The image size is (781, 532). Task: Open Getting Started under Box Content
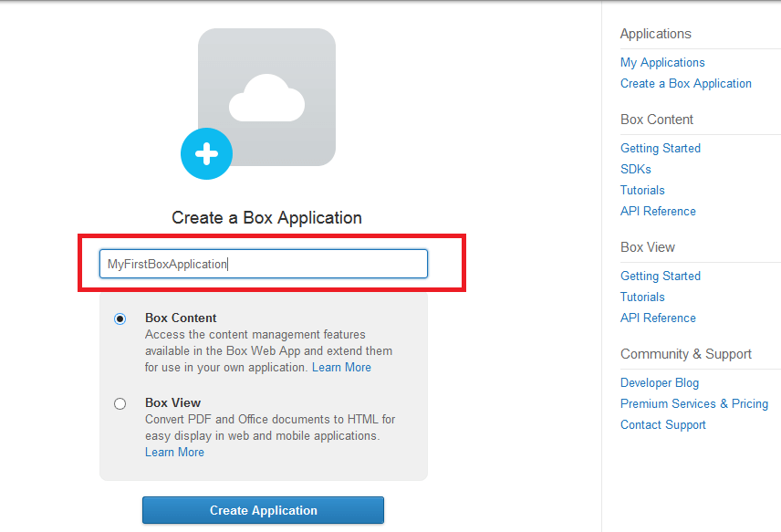(661, 148)
